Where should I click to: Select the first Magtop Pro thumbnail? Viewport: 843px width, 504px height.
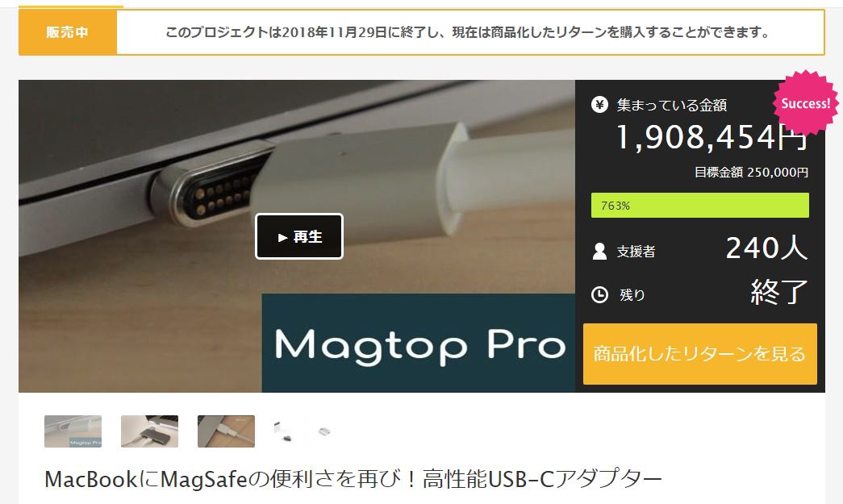(x=73, y=431)
